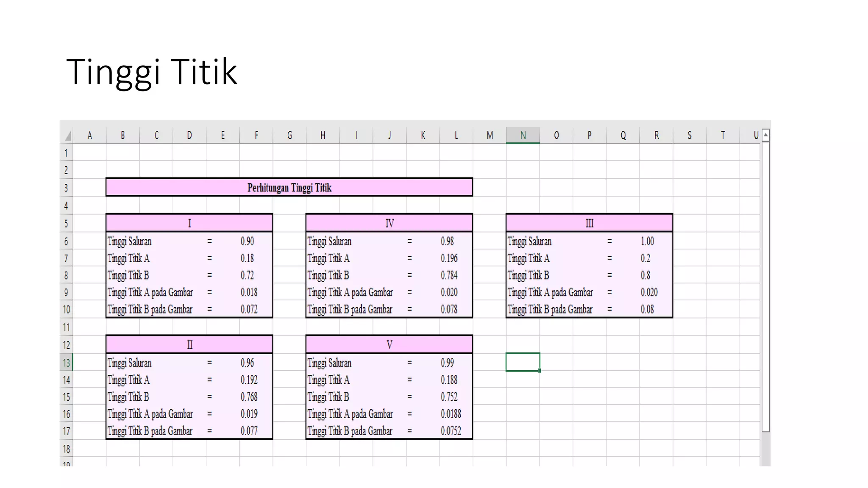Click the value 1.00 in table III

[647, 241]
